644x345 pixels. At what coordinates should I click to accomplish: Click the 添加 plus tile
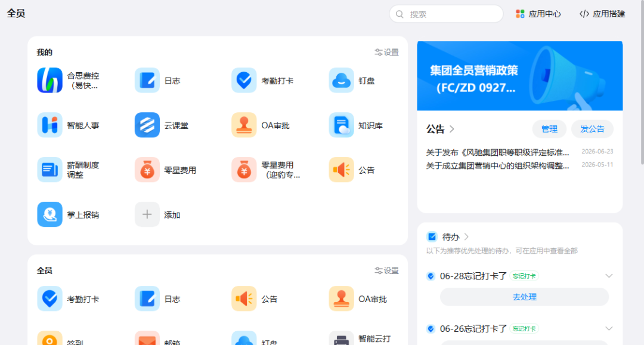pyautogui.click(x=147, y=214)
